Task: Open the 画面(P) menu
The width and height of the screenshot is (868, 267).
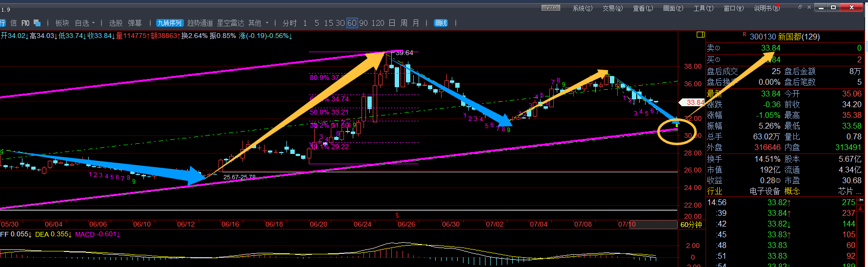Action: coord(673,8)
